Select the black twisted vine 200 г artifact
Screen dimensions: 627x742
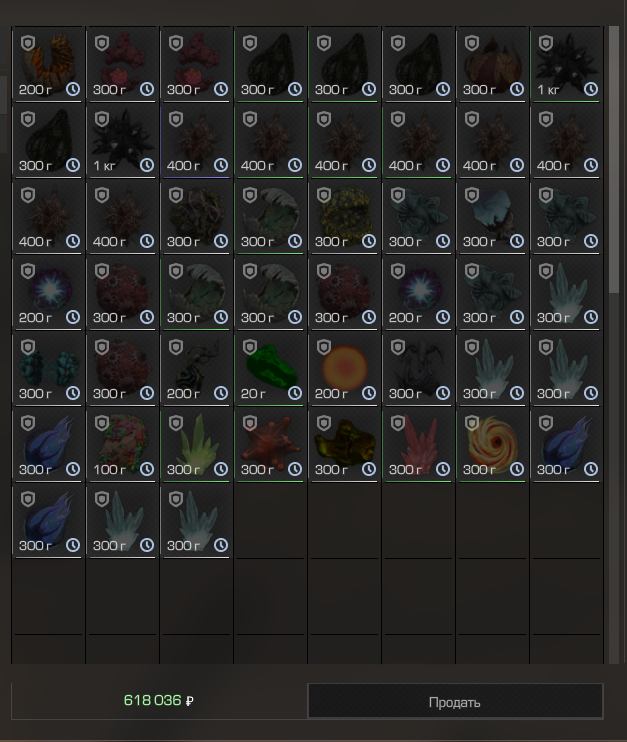point(196,369)
